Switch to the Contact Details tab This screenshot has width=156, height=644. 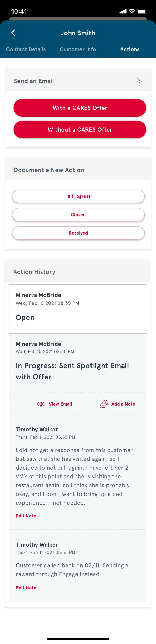click(26, 49)
